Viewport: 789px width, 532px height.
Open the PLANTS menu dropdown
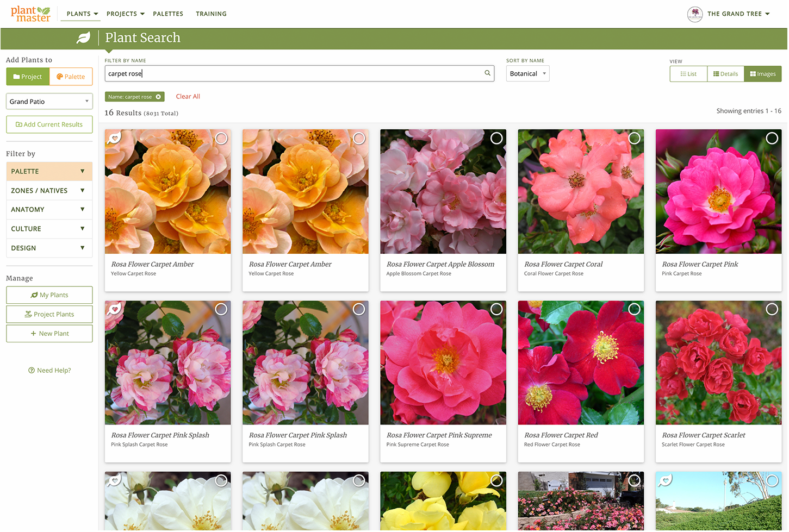click(x=82, y=14)
